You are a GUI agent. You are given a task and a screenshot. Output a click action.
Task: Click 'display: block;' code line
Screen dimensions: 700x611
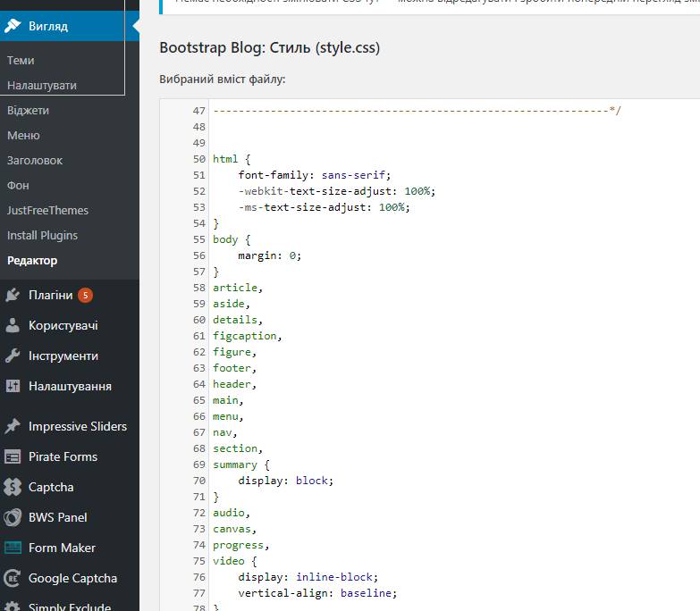[286, 481]
